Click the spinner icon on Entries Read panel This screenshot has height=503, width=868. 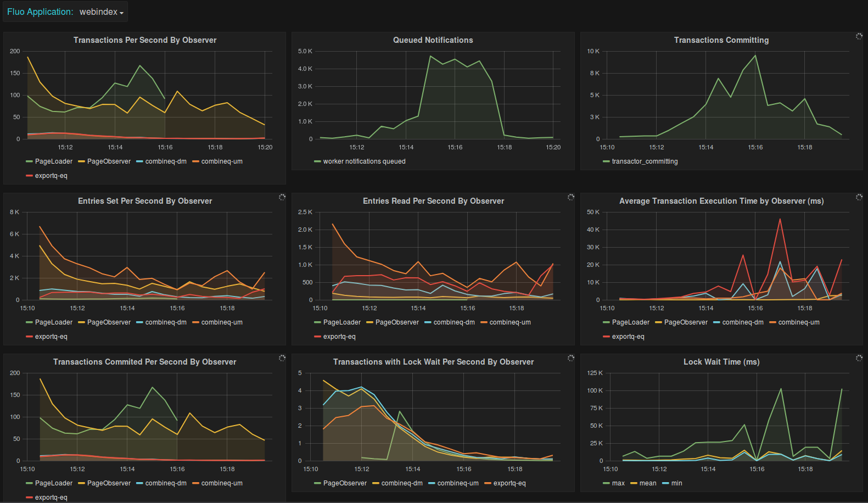coord(570,197)
